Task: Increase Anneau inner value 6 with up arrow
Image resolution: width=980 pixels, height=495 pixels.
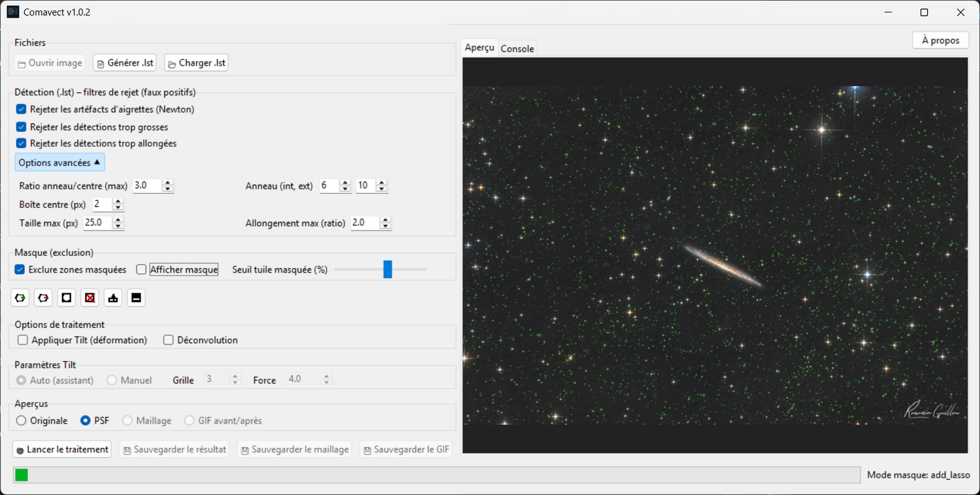Action: coord(345,182)
